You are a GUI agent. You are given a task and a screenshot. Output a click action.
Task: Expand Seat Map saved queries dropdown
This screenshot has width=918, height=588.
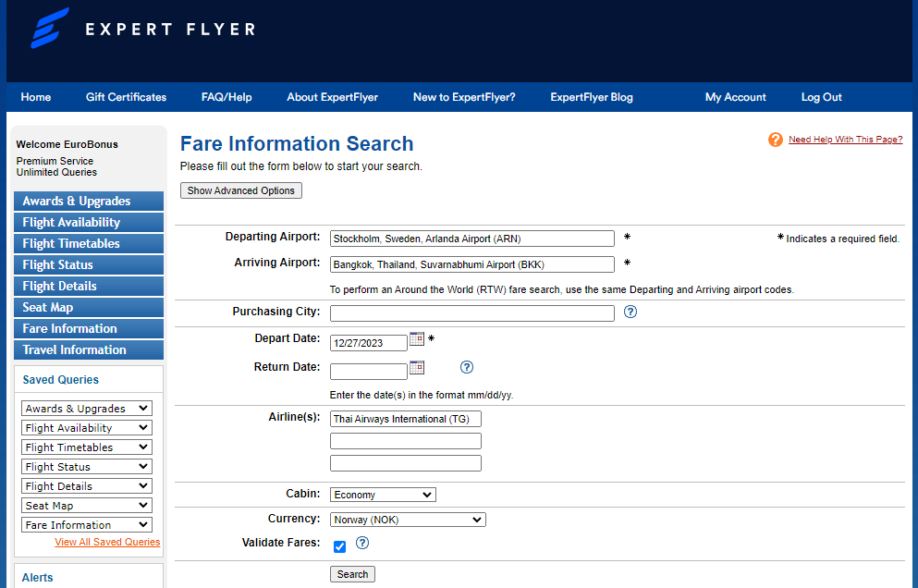(x=87, y=506)
